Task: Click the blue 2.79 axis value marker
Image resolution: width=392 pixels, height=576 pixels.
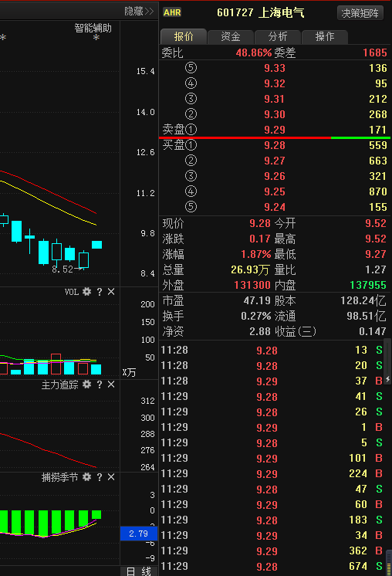Action: click(x=138, y=534)
